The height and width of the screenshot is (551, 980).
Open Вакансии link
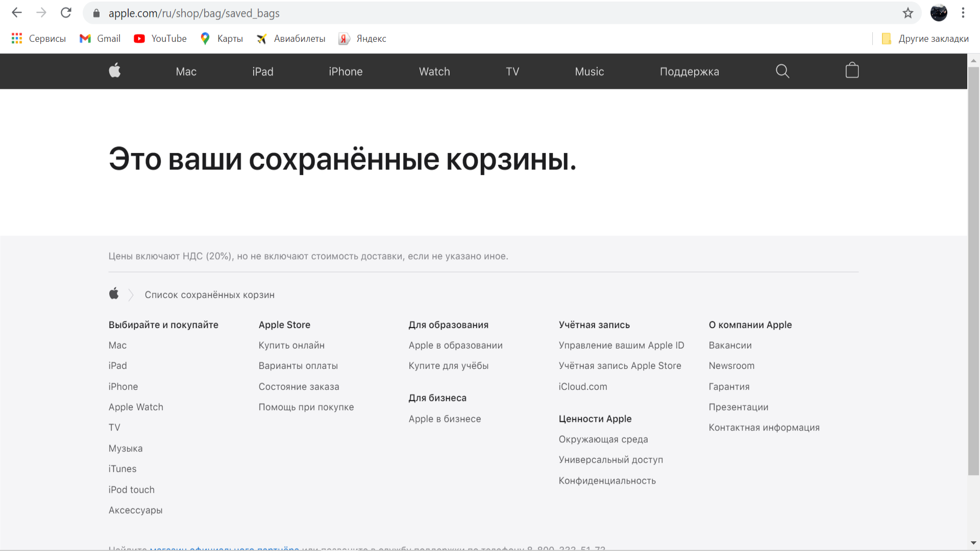pos(730,345)
